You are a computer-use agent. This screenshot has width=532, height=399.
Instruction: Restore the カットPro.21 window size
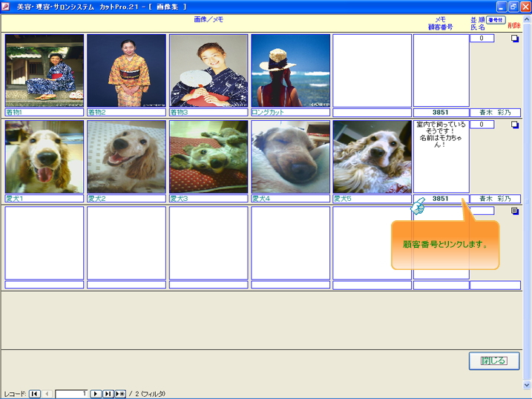(x=513, y=7)
